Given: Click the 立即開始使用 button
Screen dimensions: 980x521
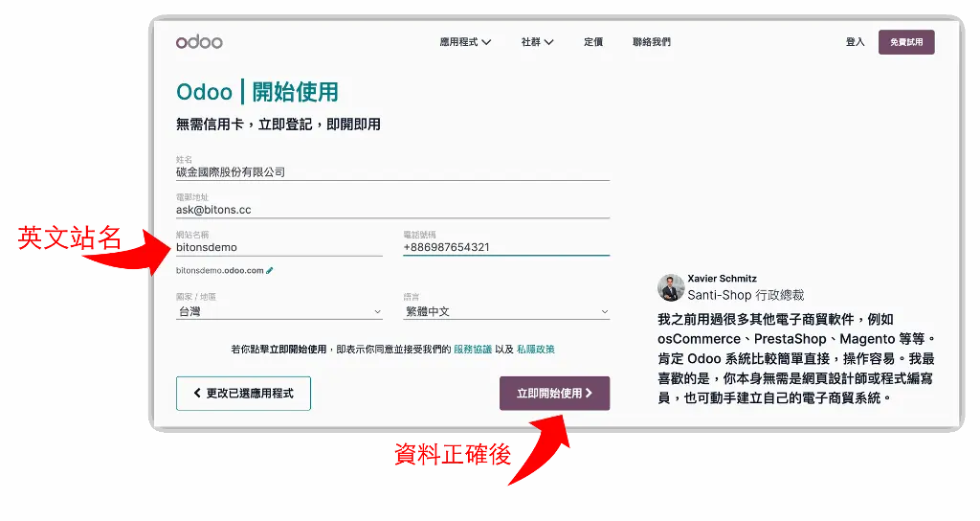Looking at the screenshot, I should pos(554,394).
